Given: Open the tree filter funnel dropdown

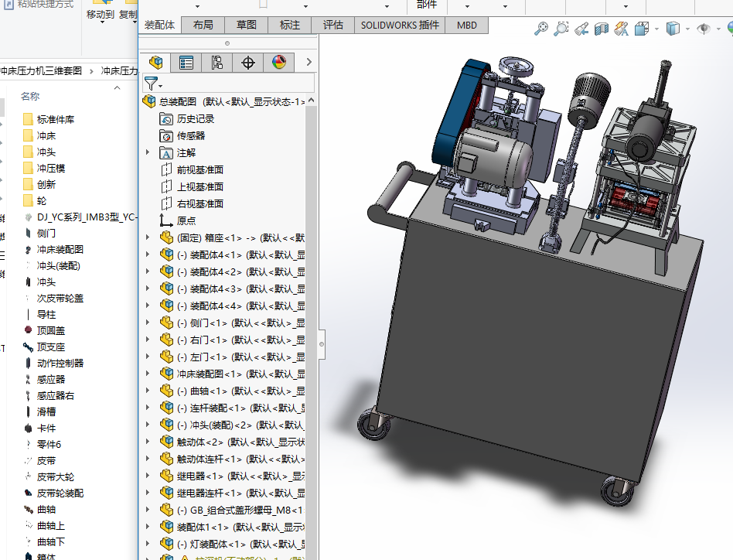Looking at the screenshot, I should coord(152,84).
